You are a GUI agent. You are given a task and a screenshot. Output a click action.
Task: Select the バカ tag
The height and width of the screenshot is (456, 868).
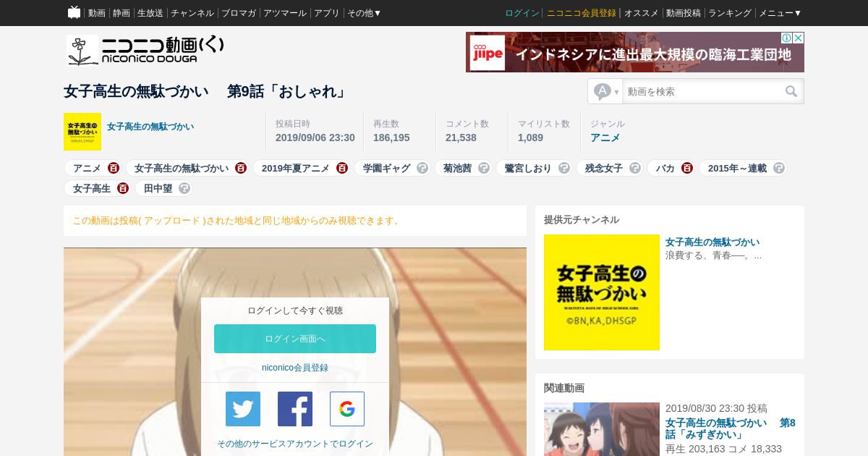665,168
